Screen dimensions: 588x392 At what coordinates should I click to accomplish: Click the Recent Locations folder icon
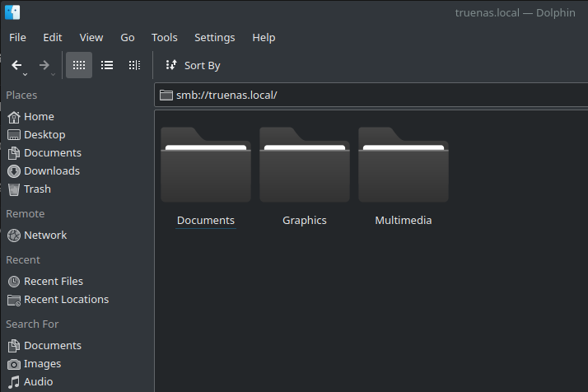point(14,300)
